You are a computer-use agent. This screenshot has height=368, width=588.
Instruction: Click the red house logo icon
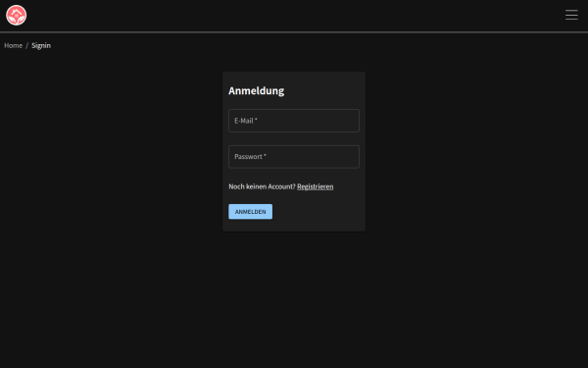point(16,16)
